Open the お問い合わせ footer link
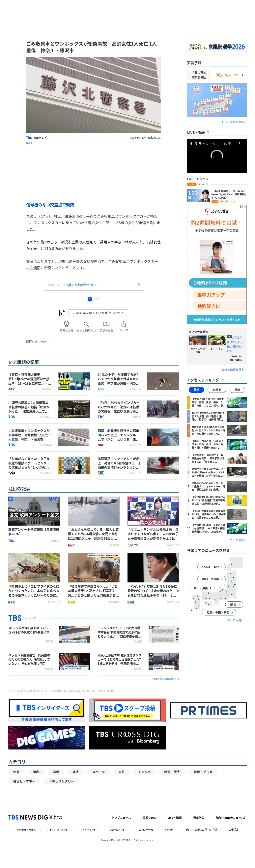The width and height of the screenshot is (255, 868). point(146,830)
